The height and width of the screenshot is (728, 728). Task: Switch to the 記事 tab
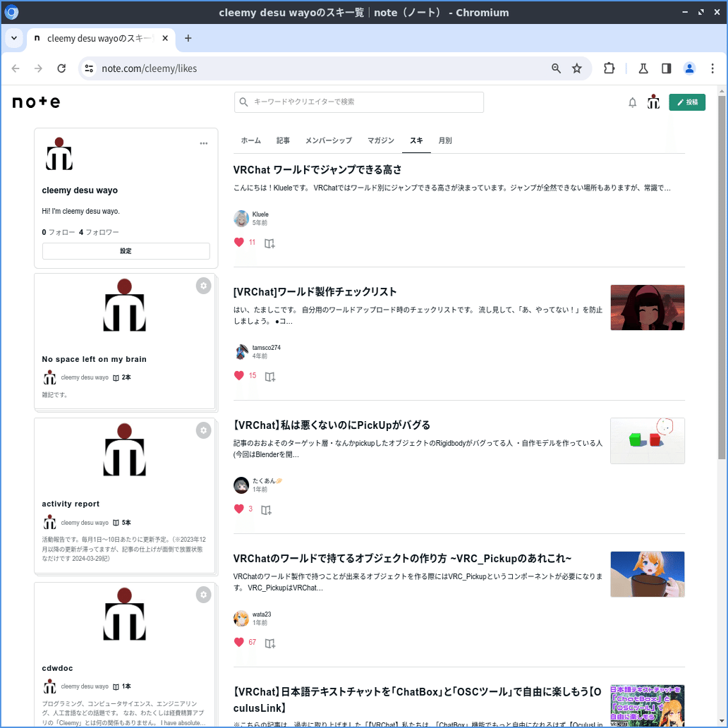tap(283, 140)
